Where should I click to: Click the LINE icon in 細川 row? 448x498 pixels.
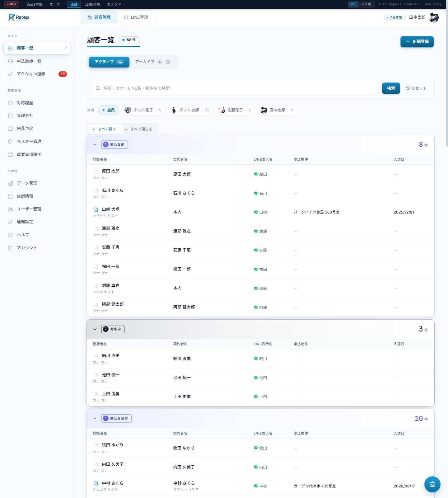point(256,359)
